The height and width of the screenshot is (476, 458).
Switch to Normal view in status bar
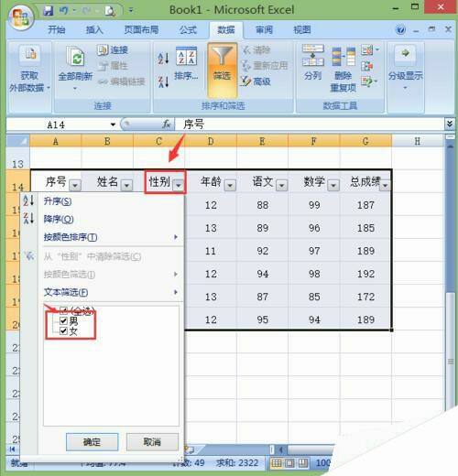277,463
